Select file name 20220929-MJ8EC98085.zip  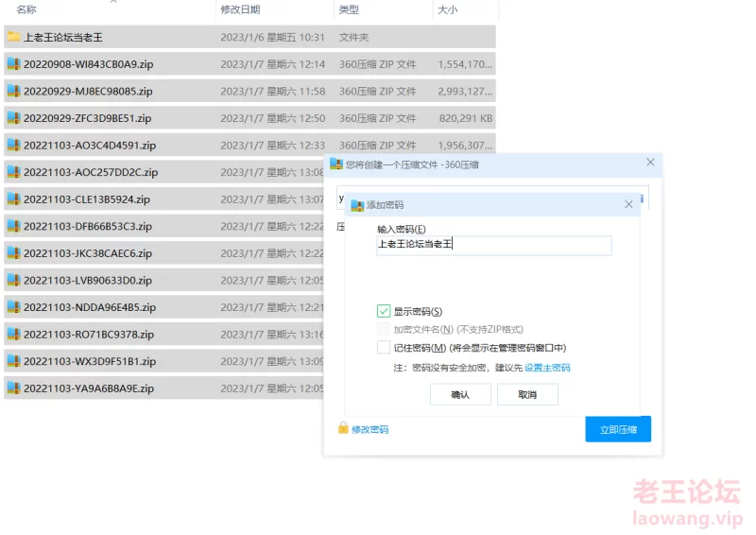(88, 91)
